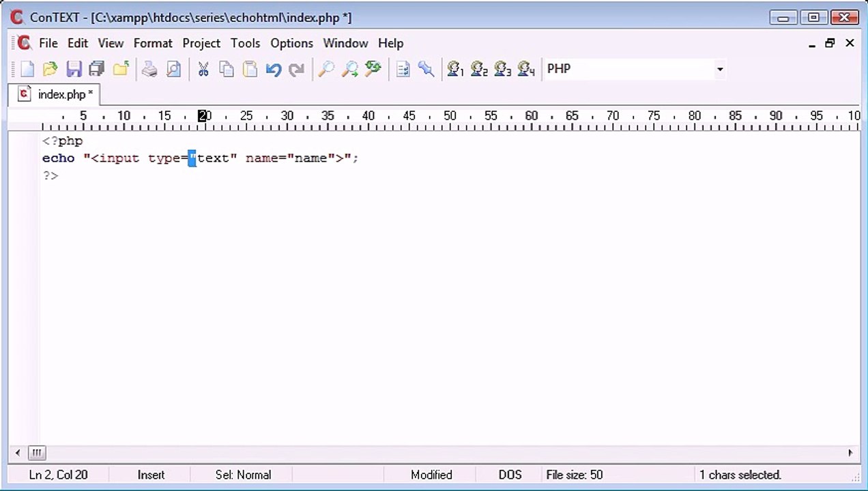Close the index.php document window
868x491 pixels.
click(x=850, y=43)
